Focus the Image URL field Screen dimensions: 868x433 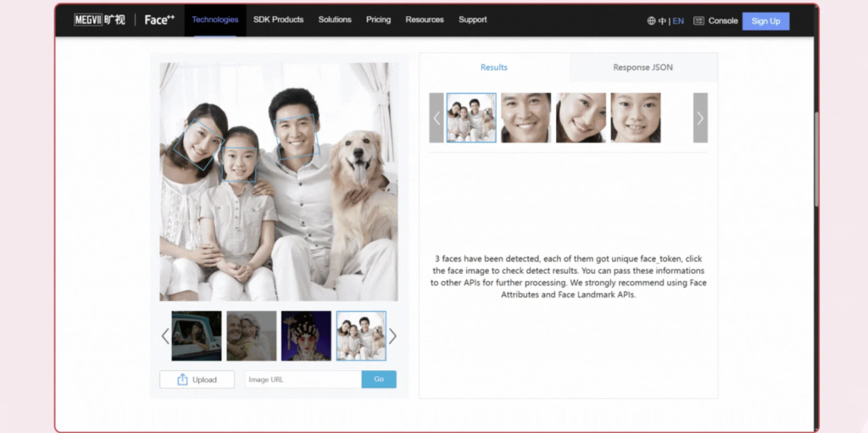pyautogui.click(x=303, y=380)
